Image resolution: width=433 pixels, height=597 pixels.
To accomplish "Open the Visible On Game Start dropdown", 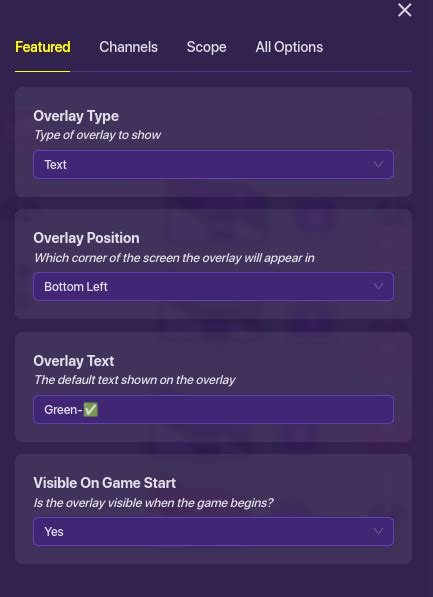I will pyautogui.click(x=213, y=532).
